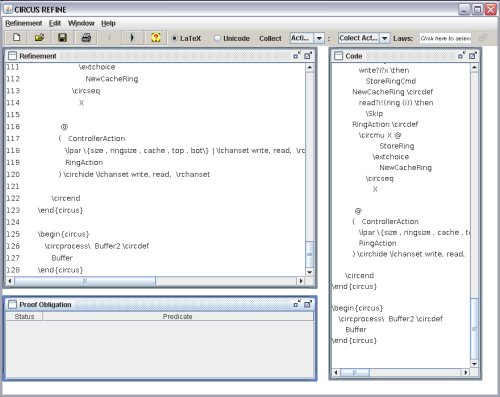Minimize the CIRCUS REFINE window

pos(464,9)
